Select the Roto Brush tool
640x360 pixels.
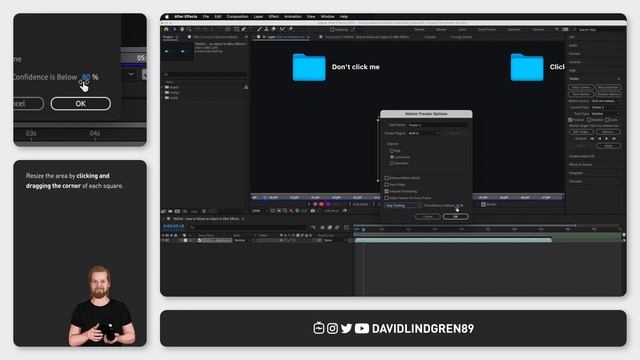point(282,29)
